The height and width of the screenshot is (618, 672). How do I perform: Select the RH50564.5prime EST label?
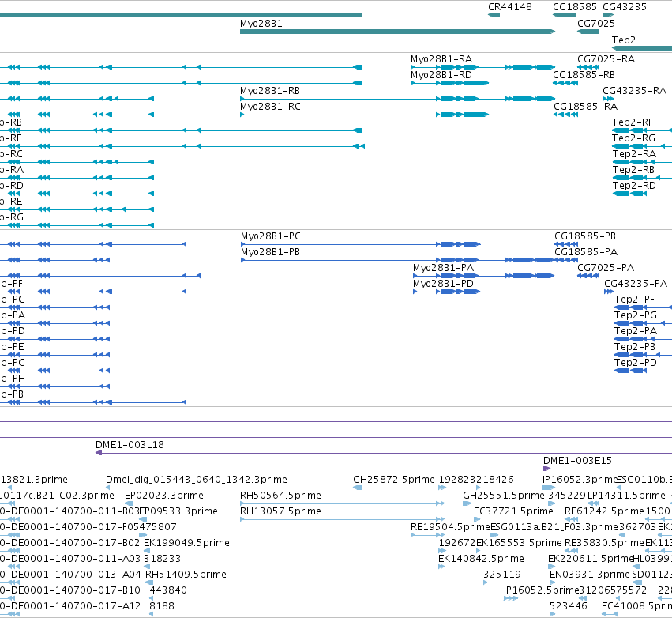tap(280, 496)
